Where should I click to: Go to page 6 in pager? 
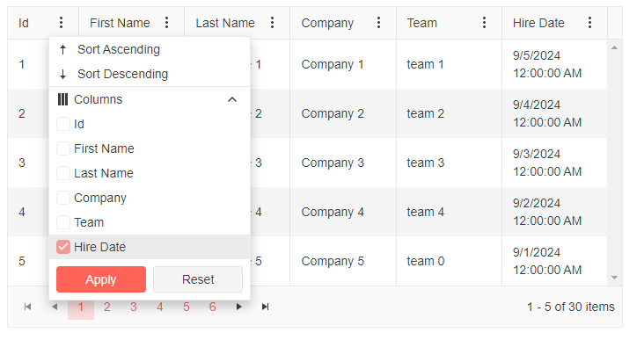[x=212, y=307]
